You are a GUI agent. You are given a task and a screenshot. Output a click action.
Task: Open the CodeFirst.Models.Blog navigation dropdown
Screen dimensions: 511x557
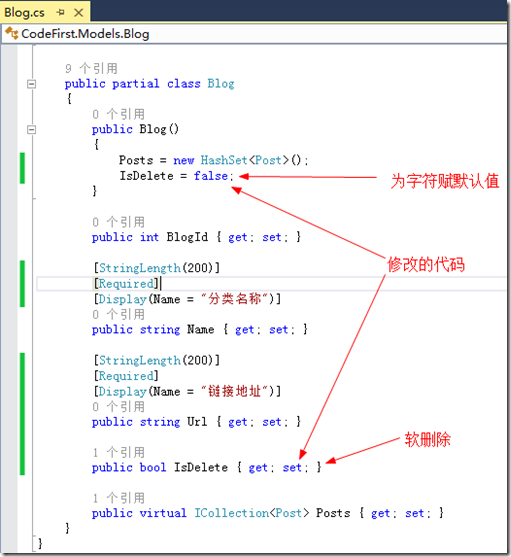pos(254,34)
